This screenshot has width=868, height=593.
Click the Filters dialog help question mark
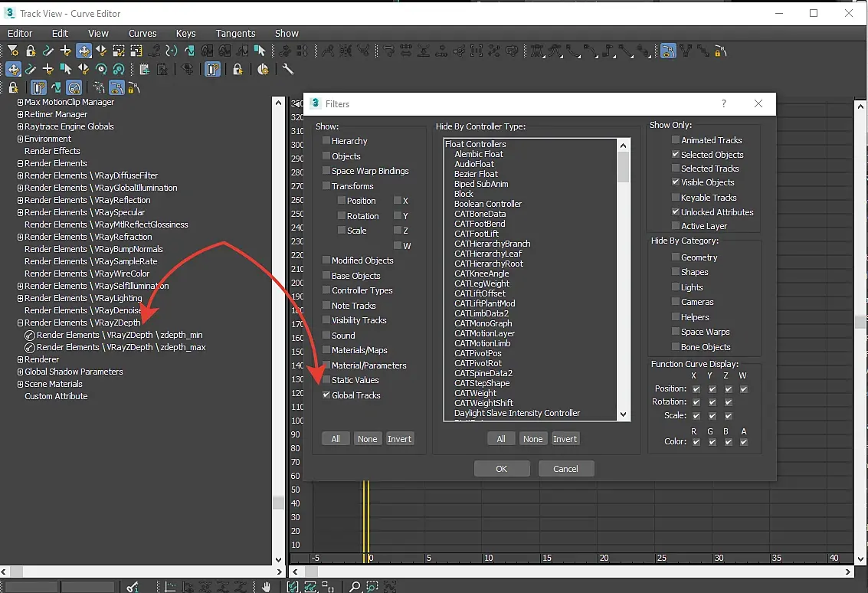click(x=724, y=104)
